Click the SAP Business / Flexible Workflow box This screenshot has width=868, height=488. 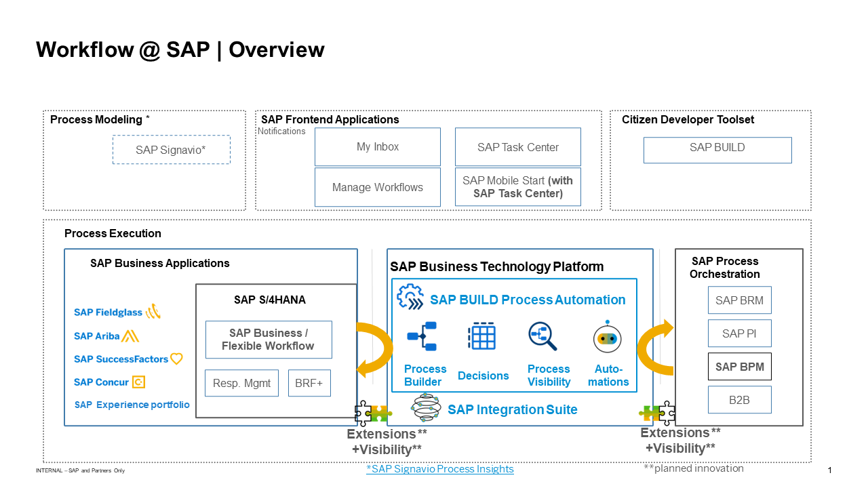point(269,340)
